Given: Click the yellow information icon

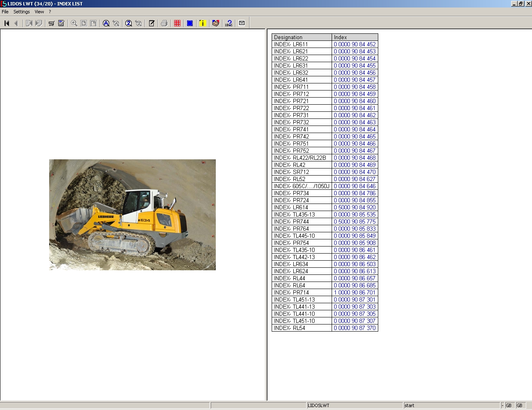Looking at the screenshot, I should [x=202, y=23].
